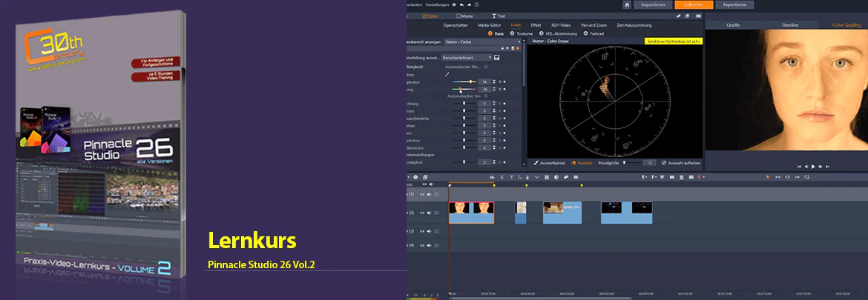The image size is (868, 300).
Task: Click the trash icon in timeline toolbar
Action: tap(682, 177)
